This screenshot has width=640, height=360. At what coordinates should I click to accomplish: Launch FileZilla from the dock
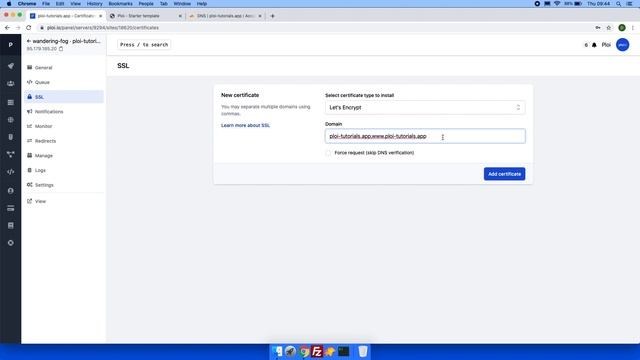[x=317, y=351]
